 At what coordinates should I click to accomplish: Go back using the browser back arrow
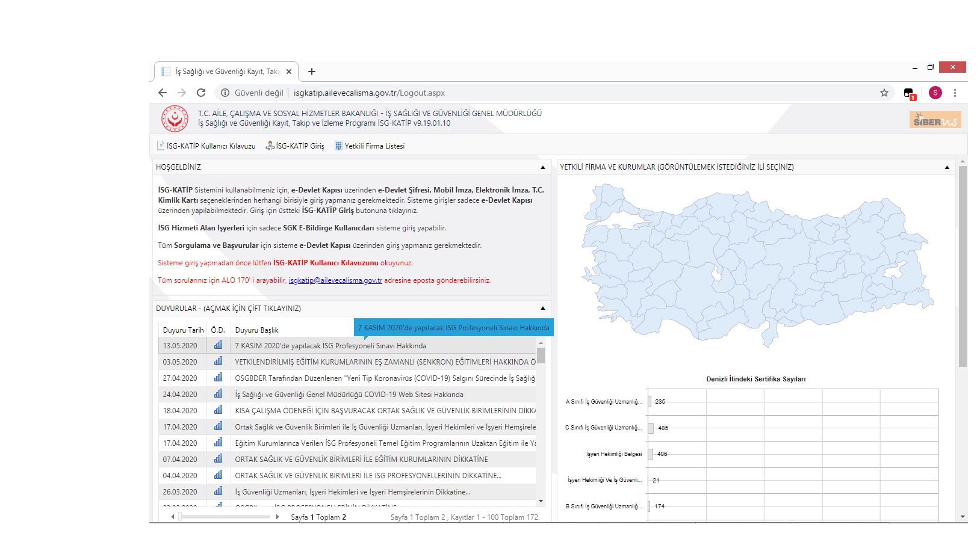163,93
